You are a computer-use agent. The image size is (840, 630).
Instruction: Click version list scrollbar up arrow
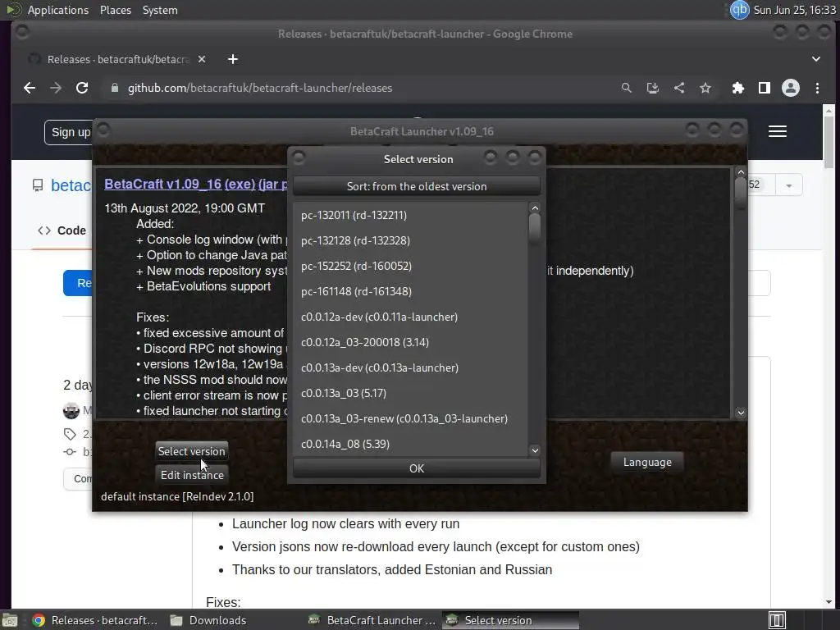pos(535,208)
